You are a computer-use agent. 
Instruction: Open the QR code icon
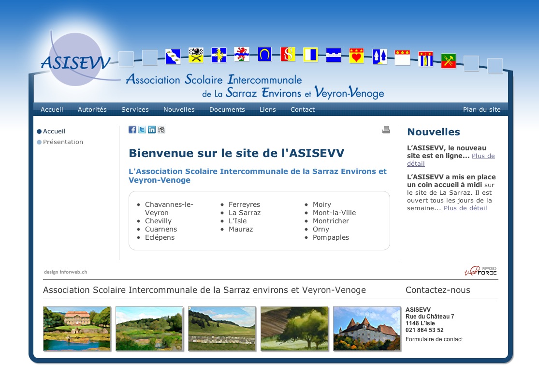click(x=161, y=130)
